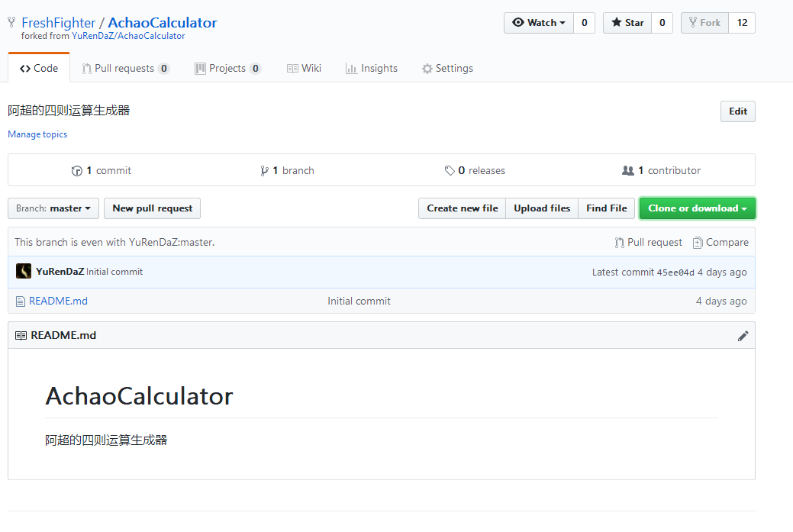Click the stargazer count 0

tap(662, 23)
